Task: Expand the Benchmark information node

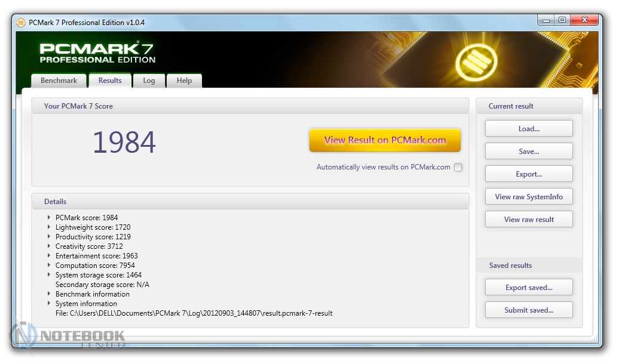Action: 49,294
